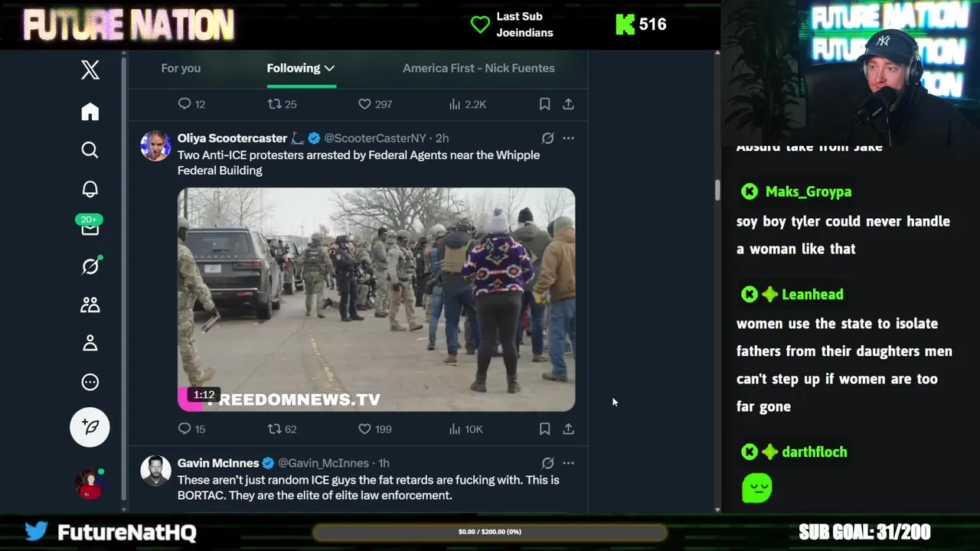Viewport: 980px width, 551px height.
Task: Share the top post with 297 likes
Action: [568, 104]
